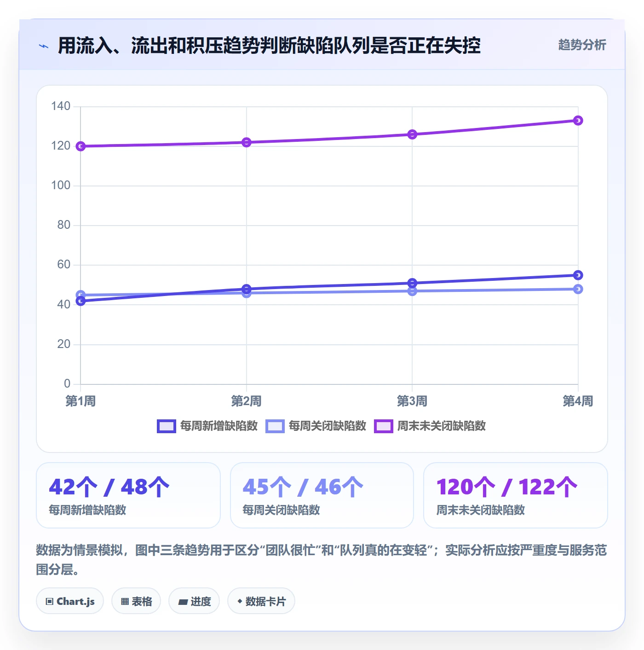Click the 数据卡片 tag chip
Image resolution: width=644 pixels, height=650 pixels.
(x=261, y=601)
